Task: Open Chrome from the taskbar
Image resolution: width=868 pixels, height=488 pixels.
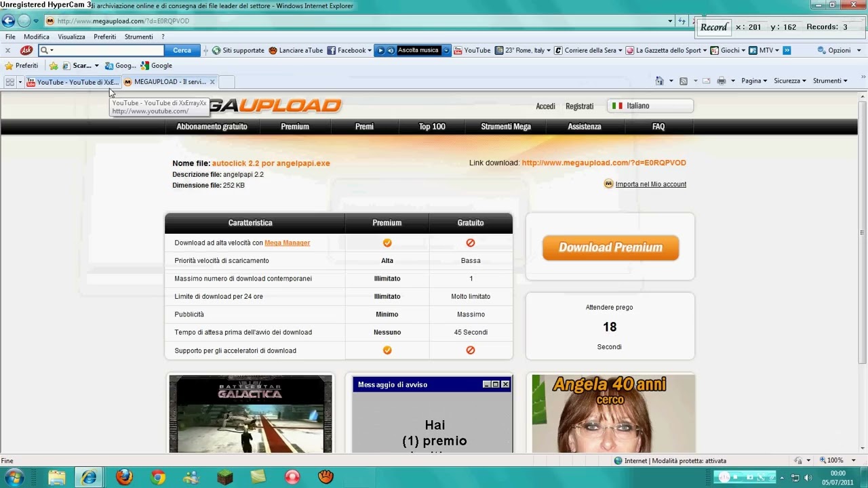Action: pyautogui.click(x=158, y=477)
